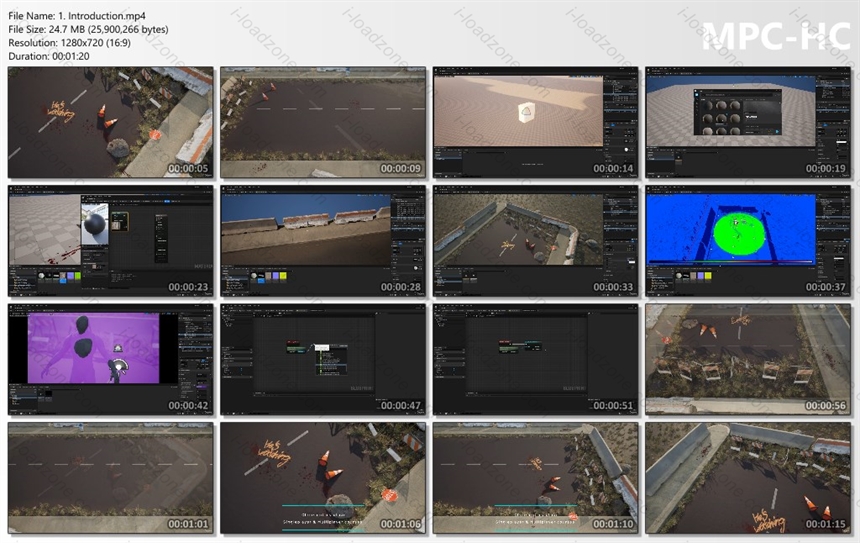Click the 'Resolution: 1280x720 (16:9)' line
This screenshot has width=860, height=543.
70,42
